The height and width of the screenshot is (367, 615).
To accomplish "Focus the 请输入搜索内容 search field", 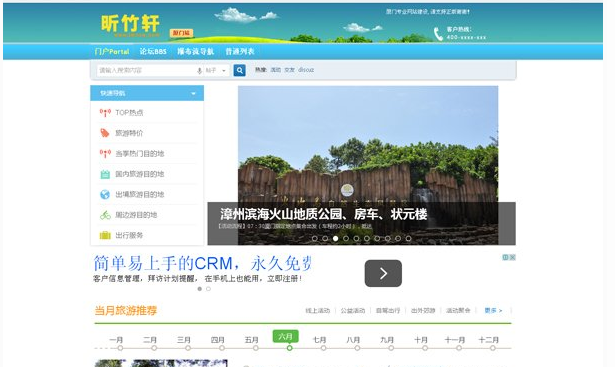I will tap(146, 71).
